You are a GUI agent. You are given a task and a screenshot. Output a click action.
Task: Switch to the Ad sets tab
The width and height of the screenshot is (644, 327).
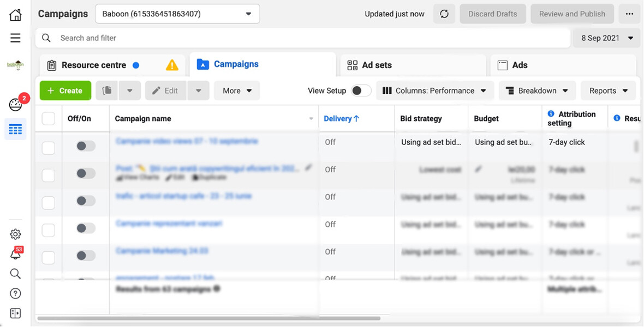point(376,65)
